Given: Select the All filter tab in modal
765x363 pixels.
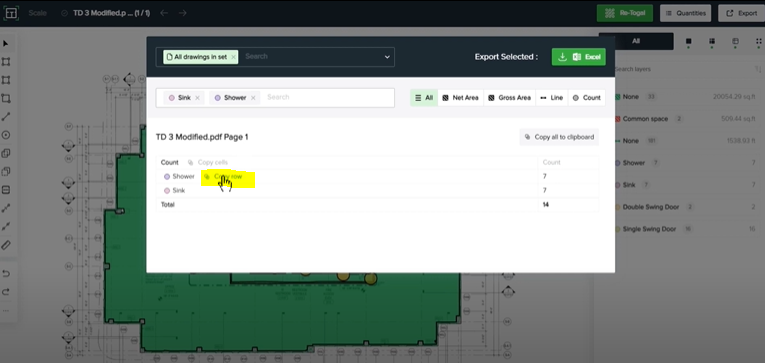Looking at the screenshot, I should point(424,98).
